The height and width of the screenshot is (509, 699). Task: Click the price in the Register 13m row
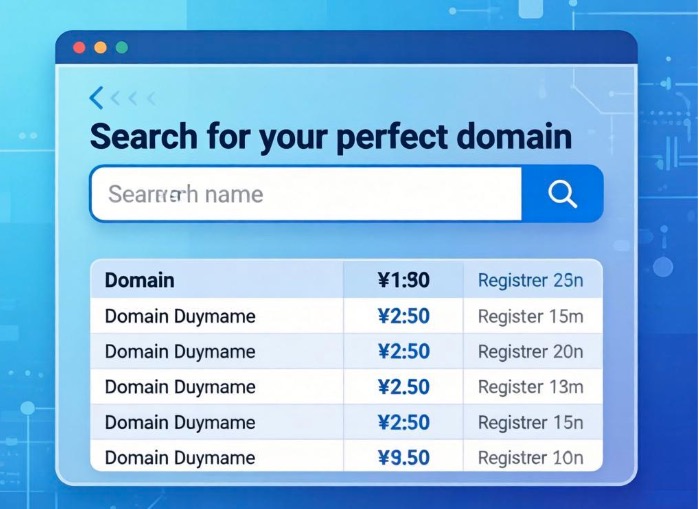pyautogui.click(x=403, y=387)
